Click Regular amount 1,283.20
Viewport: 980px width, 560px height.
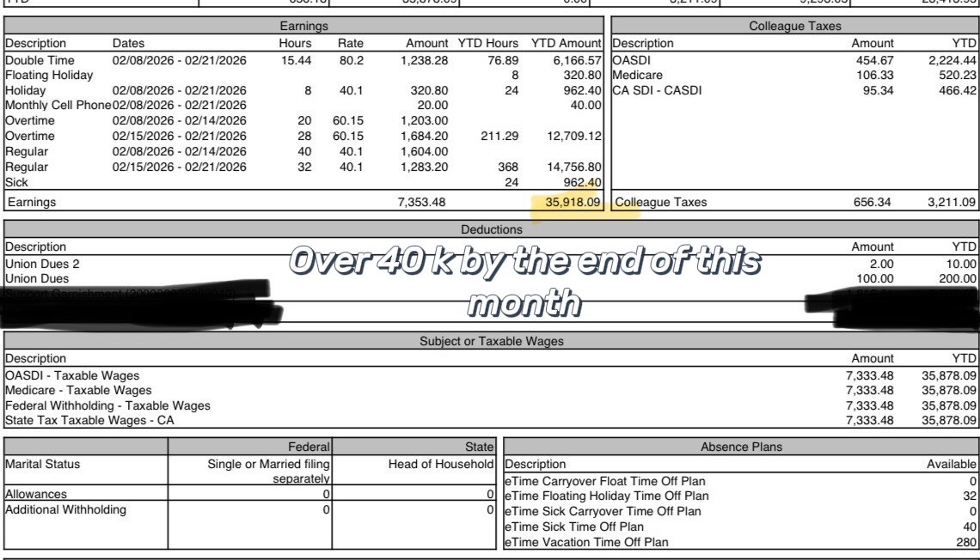coord(424,167)
